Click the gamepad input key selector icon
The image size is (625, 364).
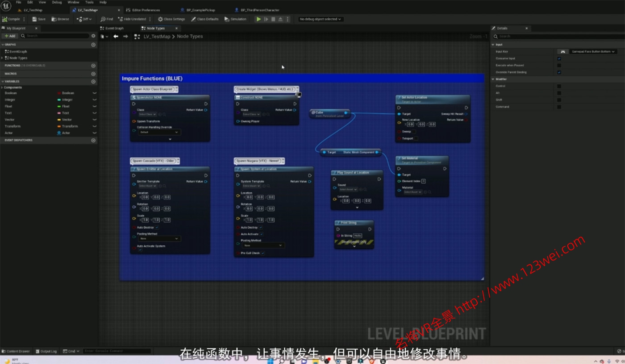(563, 52)
